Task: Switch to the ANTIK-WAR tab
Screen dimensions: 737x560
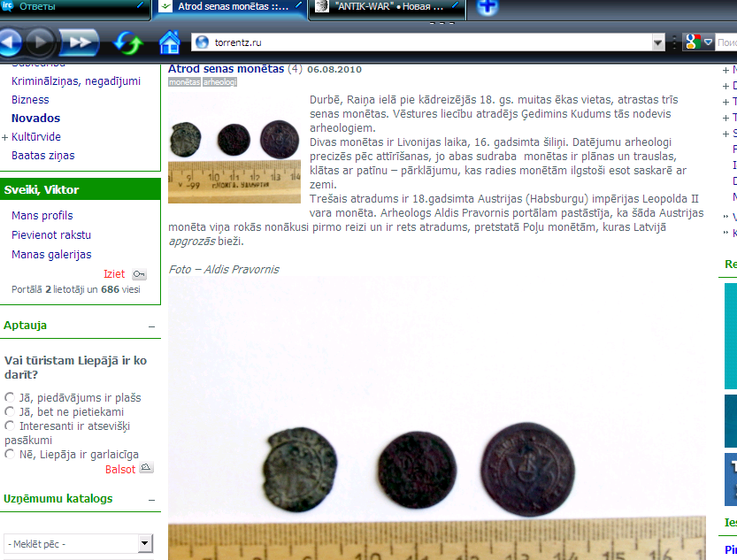Action: coord(387,7)
